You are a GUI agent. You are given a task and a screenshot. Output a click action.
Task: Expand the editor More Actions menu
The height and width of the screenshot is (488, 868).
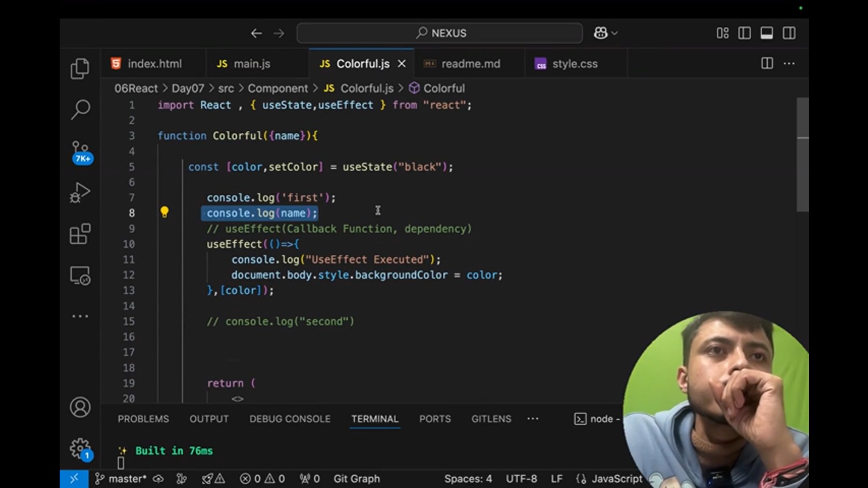[x=789, y=63]
